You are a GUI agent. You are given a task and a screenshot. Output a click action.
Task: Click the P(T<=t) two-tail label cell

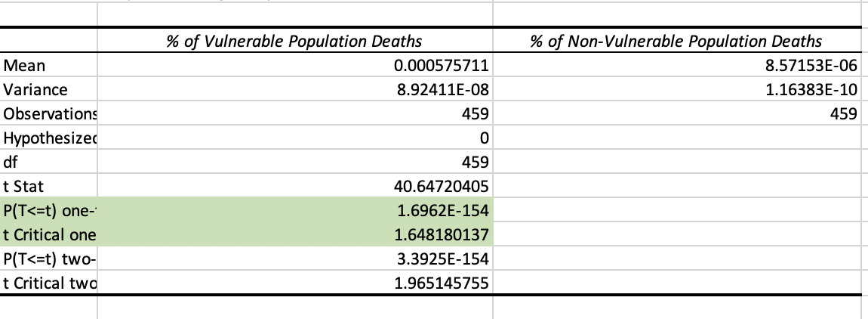pos(49,259)
